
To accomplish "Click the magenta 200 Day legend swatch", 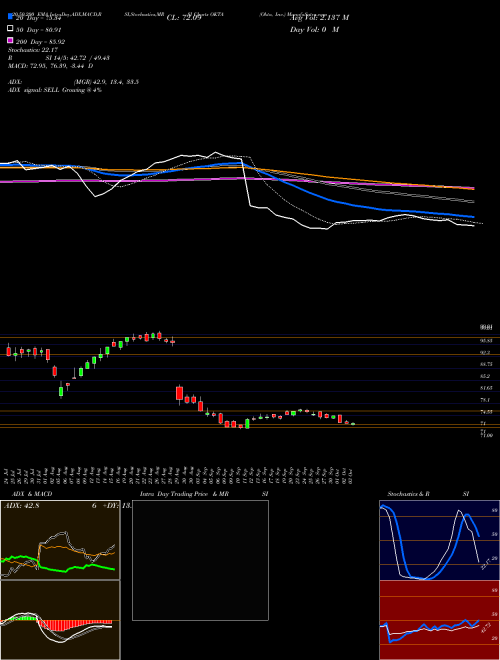I will point(10,40).
